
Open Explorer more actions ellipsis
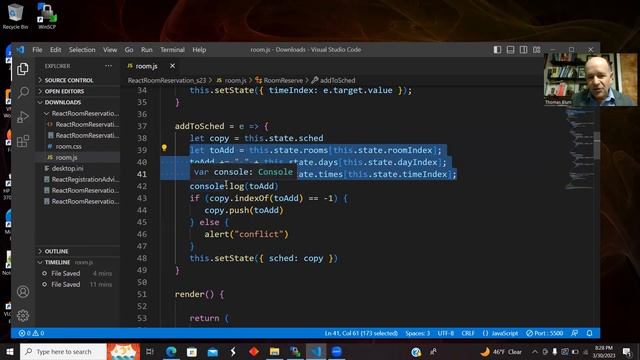(108, 66)
